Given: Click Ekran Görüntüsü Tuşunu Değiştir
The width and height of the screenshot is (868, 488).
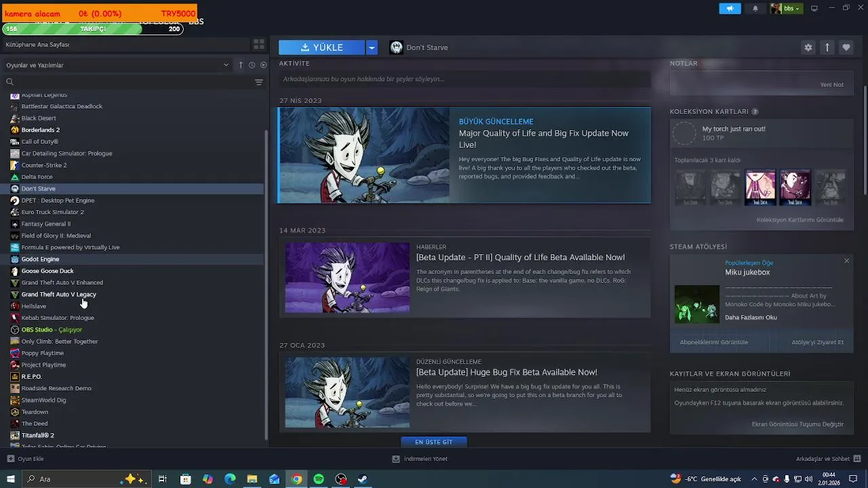Looking at the screenshot, I should pos(798,424).
